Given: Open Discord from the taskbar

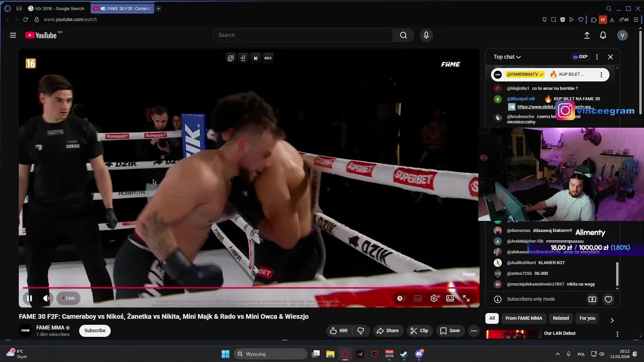Looking at the screenshot, I should coord(419,354).
